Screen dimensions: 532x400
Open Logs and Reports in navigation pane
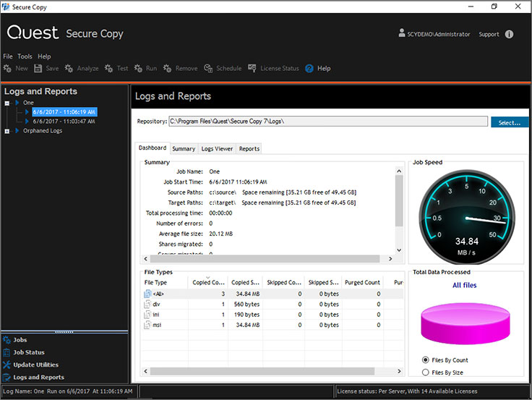[x=39, y=378]
